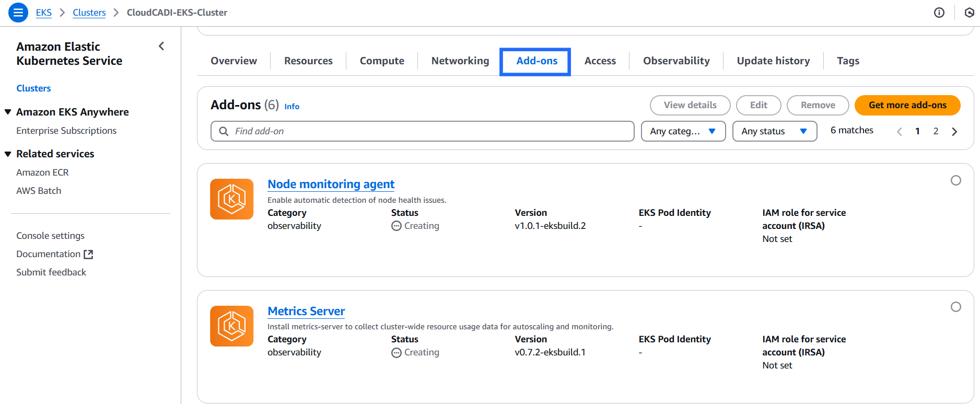
Task: Click the info circle icon in header
Action: coord(939,13)
